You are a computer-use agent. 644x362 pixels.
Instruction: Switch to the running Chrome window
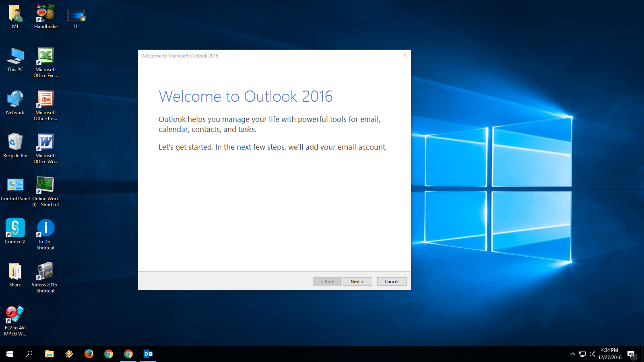pyautogui.click(x=128, y=354)
